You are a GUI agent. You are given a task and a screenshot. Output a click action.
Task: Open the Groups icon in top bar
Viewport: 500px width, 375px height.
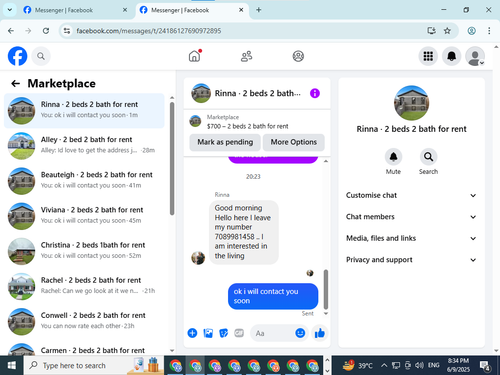coord(298,56)
